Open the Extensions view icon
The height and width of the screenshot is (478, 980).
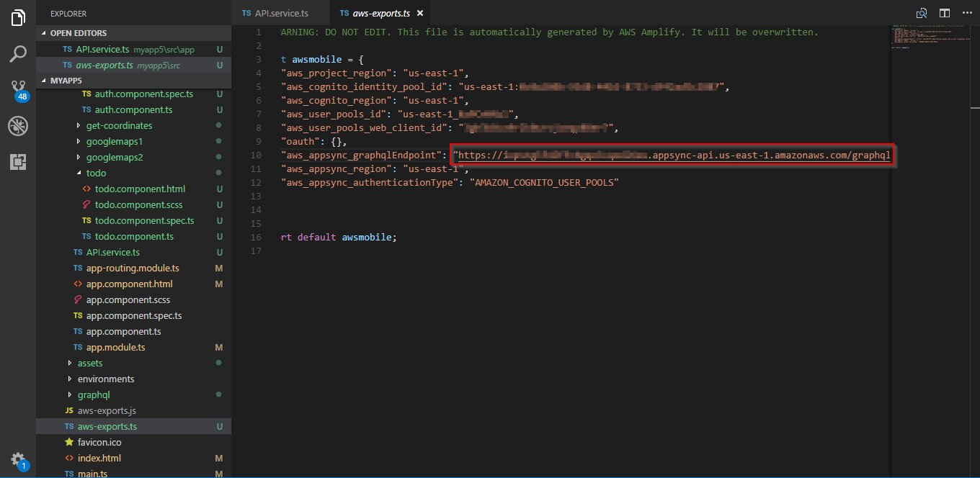18,162
